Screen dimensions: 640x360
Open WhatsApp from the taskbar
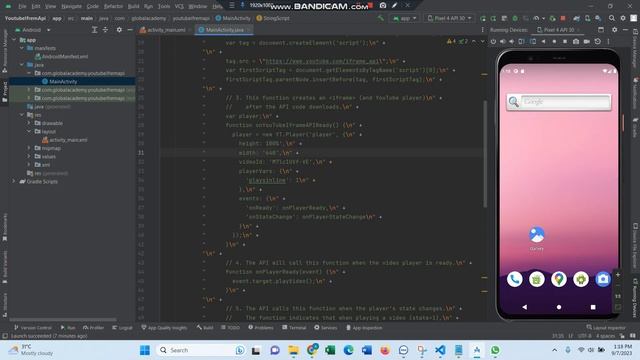[x=495, y=350]
